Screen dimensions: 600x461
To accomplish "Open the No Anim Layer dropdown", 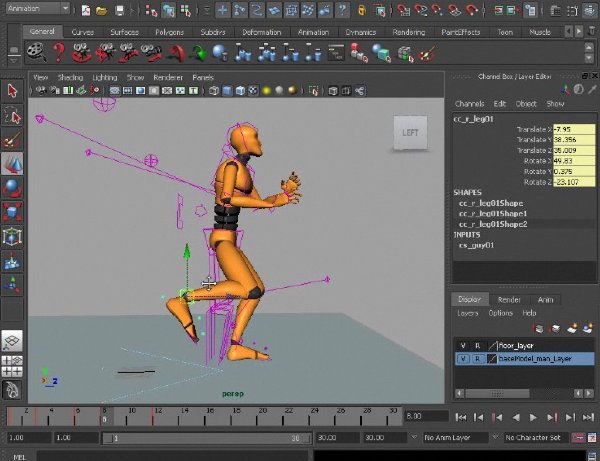I will point(455,437).
